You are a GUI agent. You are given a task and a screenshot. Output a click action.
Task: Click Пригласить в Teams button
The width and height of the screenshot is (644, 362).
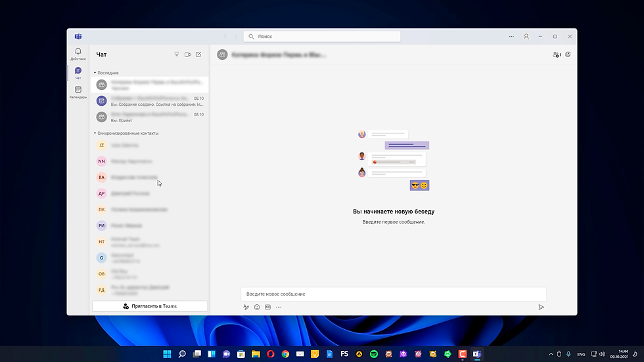point(150,306)
